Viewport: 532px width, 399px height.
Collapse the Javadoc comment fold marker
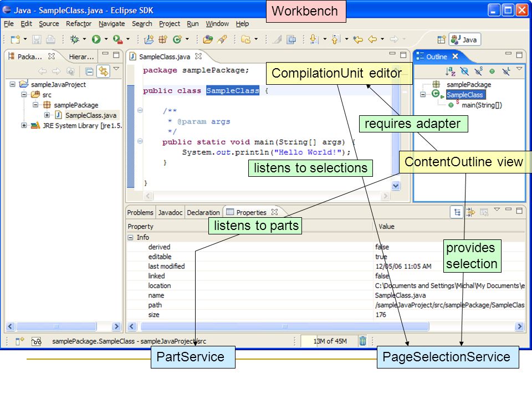click(x=140, y=110)
